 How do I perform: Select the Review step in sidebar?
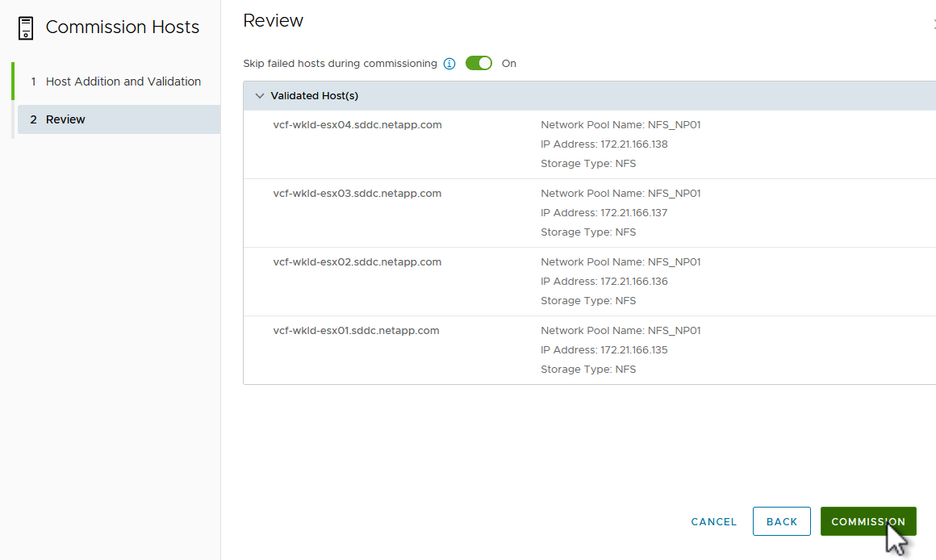[x=65, y=119]
